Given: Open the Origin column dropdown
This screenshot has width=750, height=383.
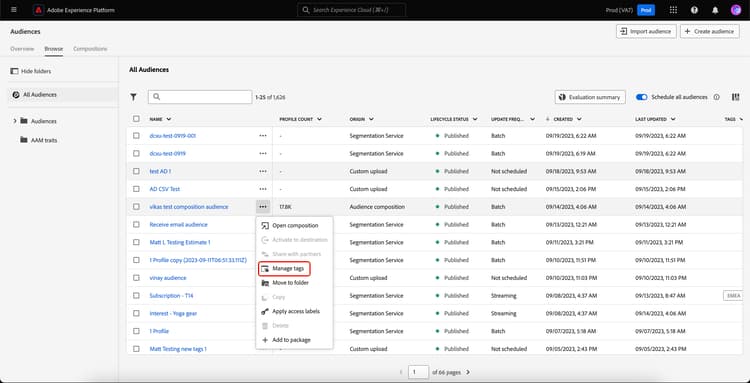Looking at the screenshot, I should 371,119.
